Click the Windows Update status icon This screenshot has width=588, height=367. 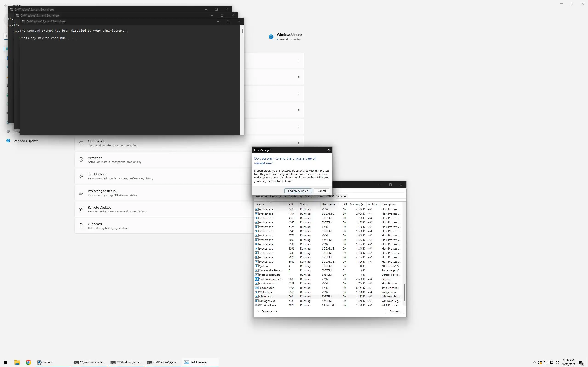(271, 37)
